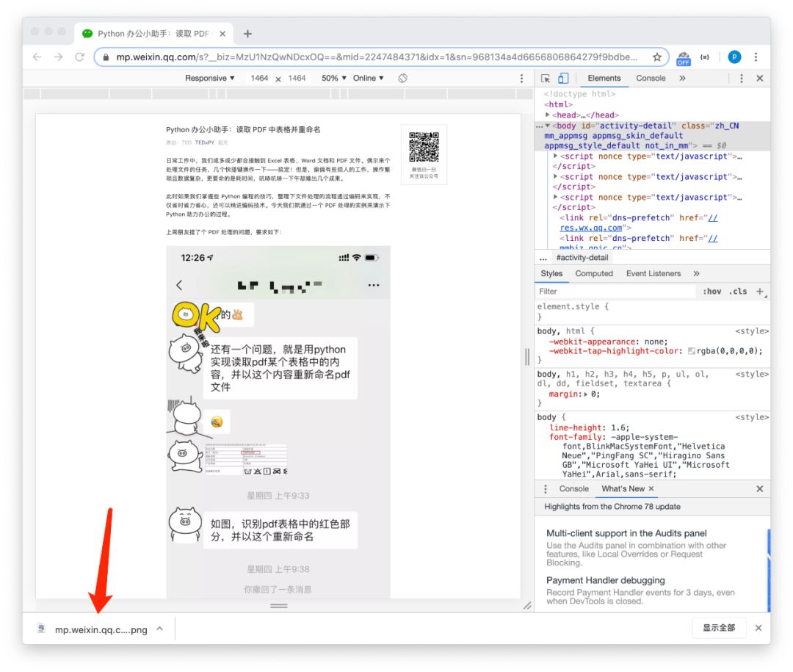Open the Chrome browser profile icon

(x=735, y=57)
